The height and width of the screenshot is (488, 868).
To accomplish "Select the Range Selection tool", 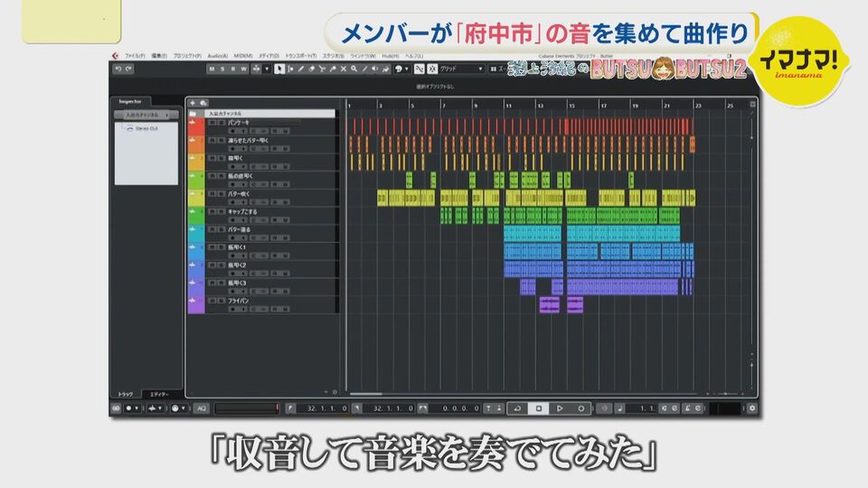I will click(290, 70).
